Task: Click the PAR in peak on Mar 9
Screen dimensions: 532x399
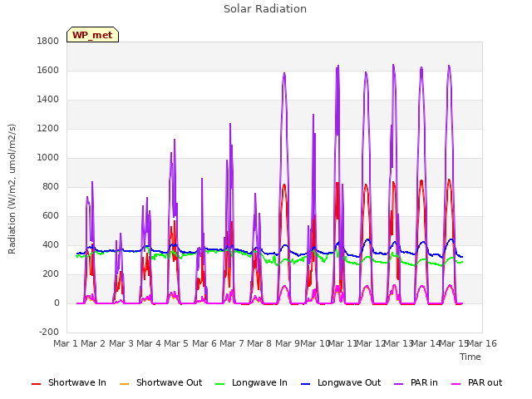Action: point(284,74)
